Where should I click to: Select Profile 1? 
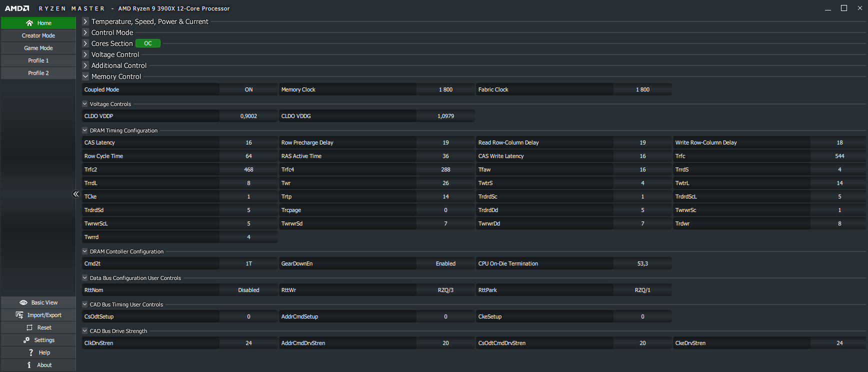pos(38,60)
